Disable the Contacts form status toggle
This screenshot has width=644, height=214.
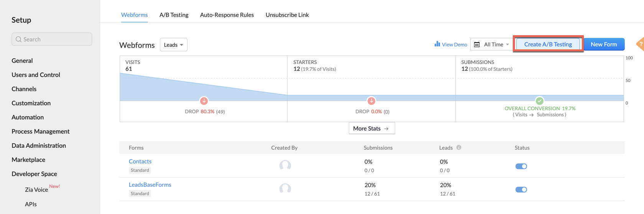pos(521,166)
